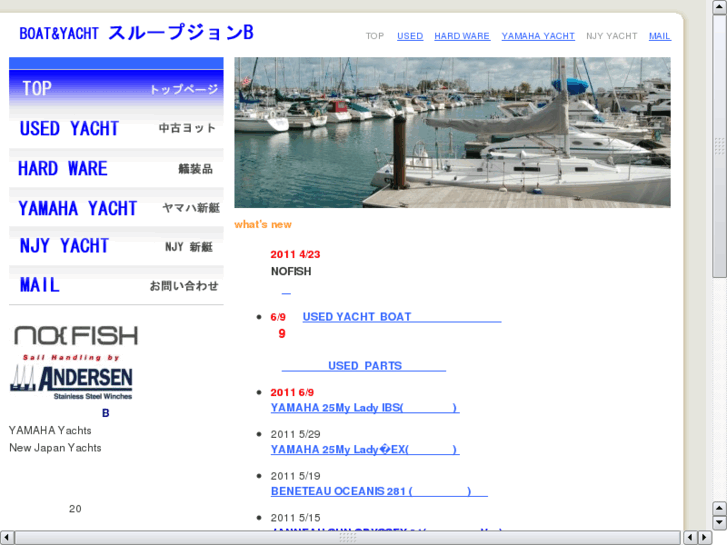Click the horizontal scrollbar right arrow at right end

click(704, 538)
